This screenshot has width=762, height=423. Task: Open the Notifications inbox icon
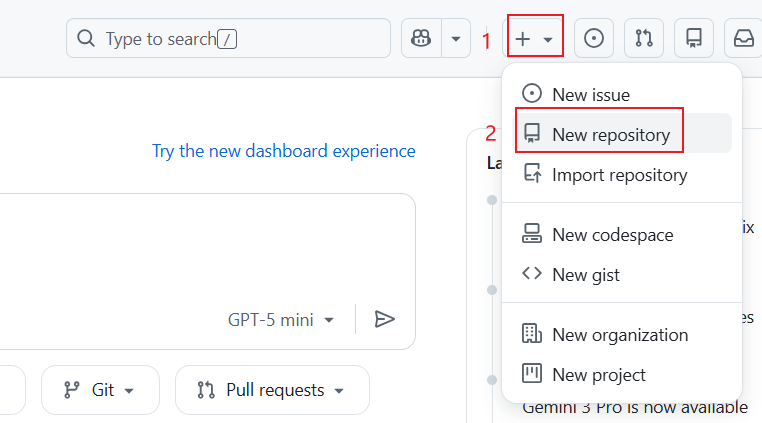tap(743, 39)
